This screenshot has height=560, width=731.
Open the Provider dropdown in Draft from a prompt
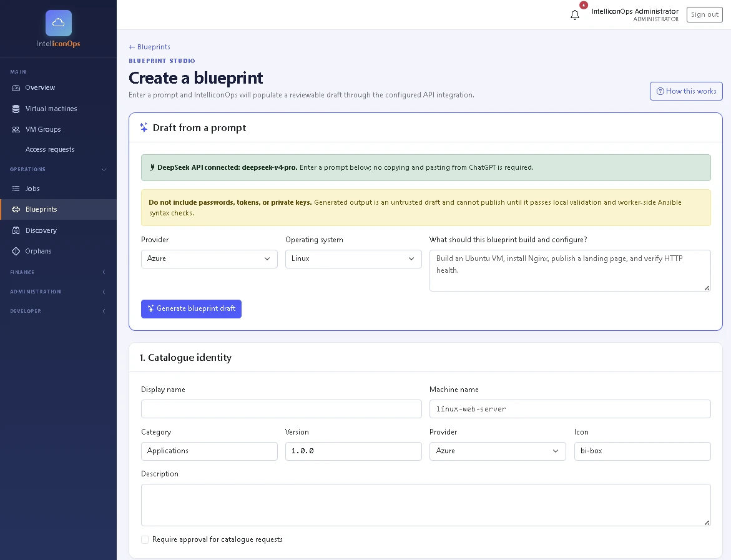click(209, 259)
